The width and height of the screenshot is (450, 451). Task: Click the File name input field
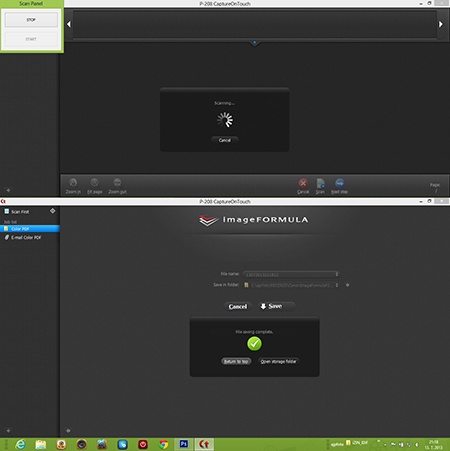289,274
